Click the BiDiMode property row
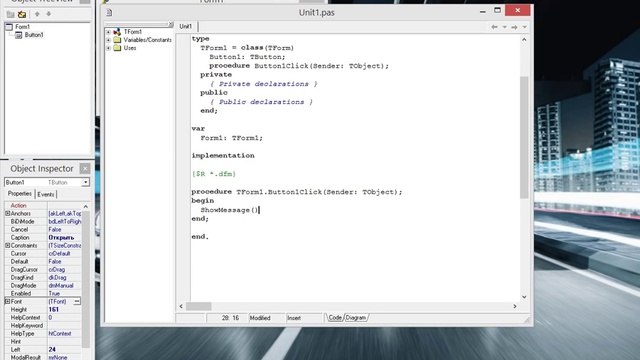Screen dimensions: 640x360 pyautogui.click(x=43, y=222)
